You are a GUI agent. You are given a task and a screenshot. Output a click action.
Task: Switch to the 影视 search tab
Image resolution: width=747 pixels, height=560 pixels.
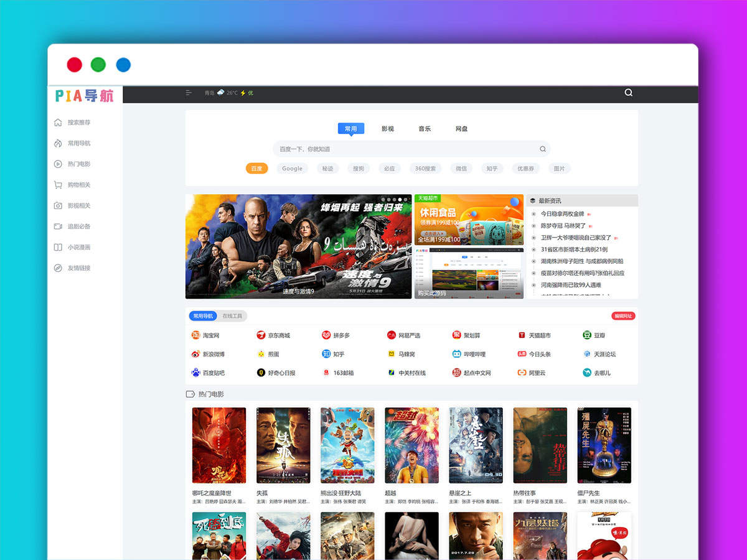pyautogui.click(x=387, y=129)
